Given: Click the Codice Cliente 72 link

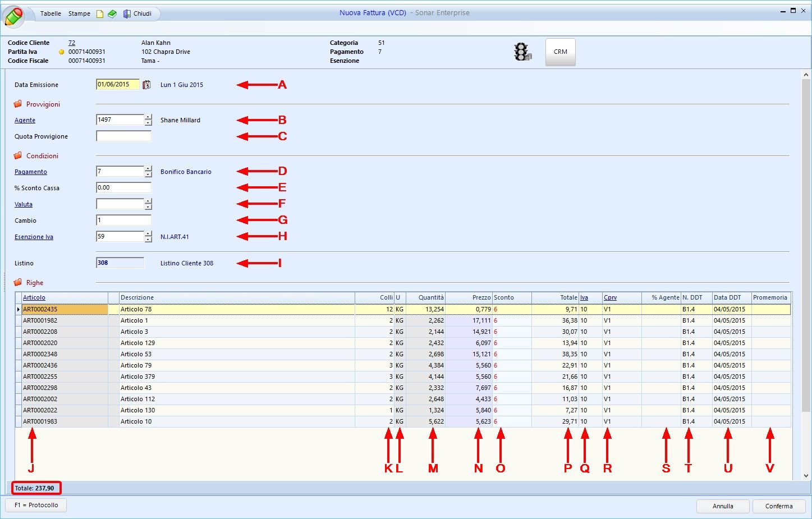Looking at the screenshot, I should pyautogui.click(x=71, y=43).
